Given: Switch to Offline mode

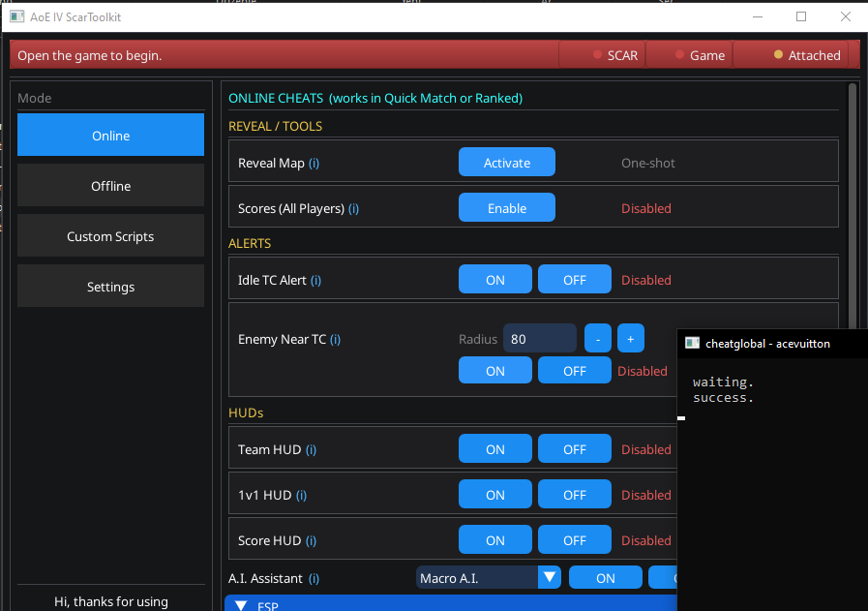Looking at the screenshot, I should (110, 185).
